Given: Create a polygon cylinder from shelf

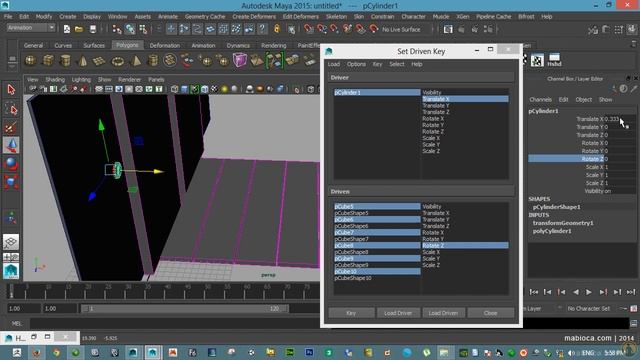Looking at the screenshot, I should click(65, 61).
